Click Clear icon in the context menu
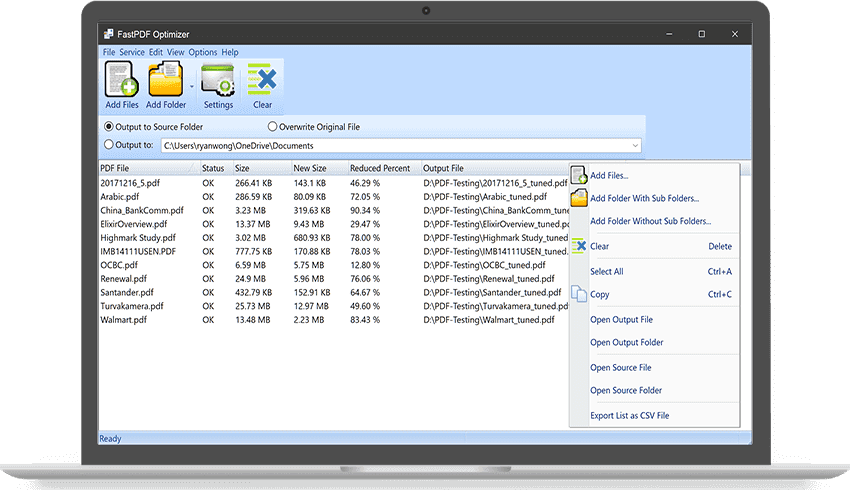Screen dimensions: 850x490 579,246
